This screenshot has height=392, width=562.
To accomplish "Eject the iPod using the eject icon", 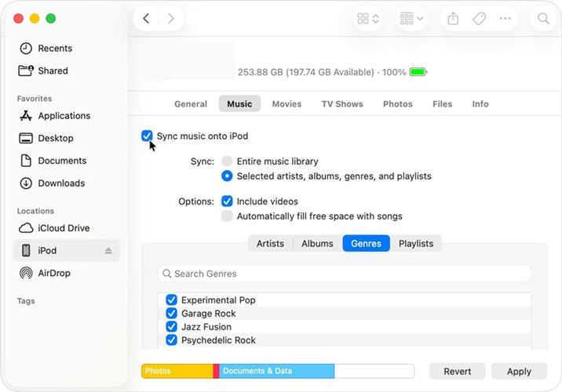I will point(108,251).
